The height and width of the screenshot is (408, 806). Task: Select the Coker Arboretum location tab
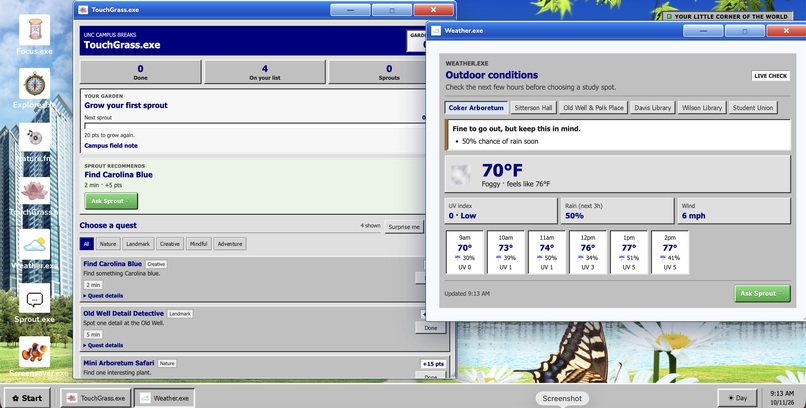[476, 108]
